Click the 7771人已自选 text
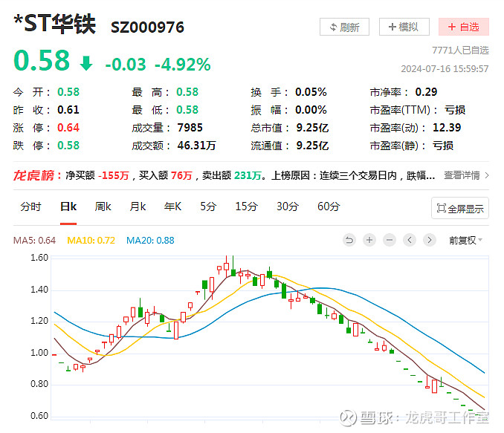504x433 pixels. 460,50
